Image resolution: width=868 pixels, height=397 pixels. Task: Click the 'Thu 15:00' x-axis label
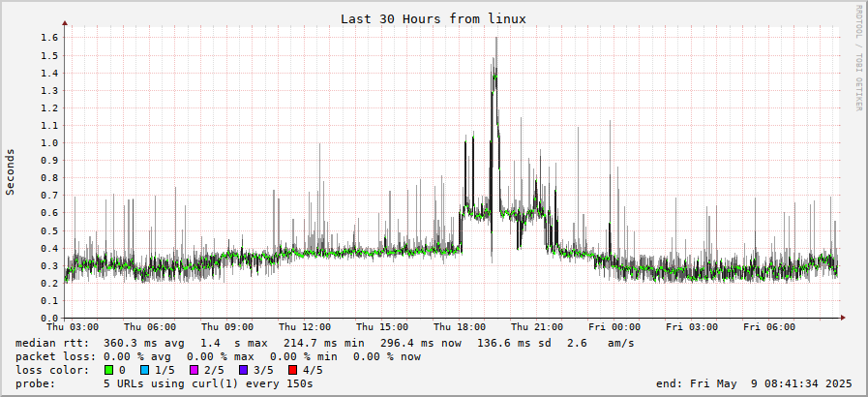382,327
